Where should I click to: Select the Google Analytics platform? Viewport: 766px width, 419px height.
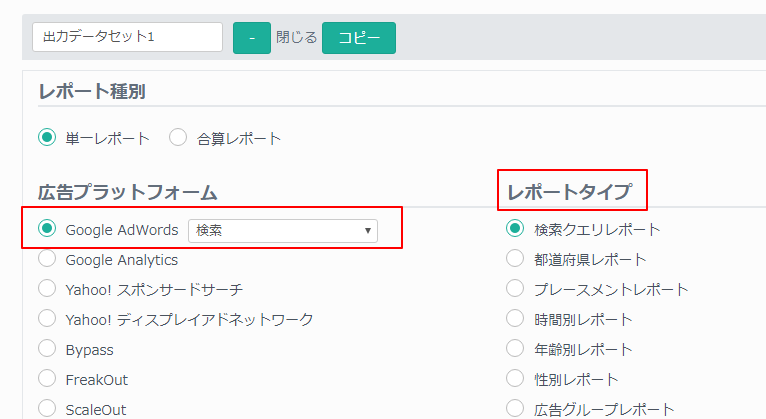[x=47, y=259]
